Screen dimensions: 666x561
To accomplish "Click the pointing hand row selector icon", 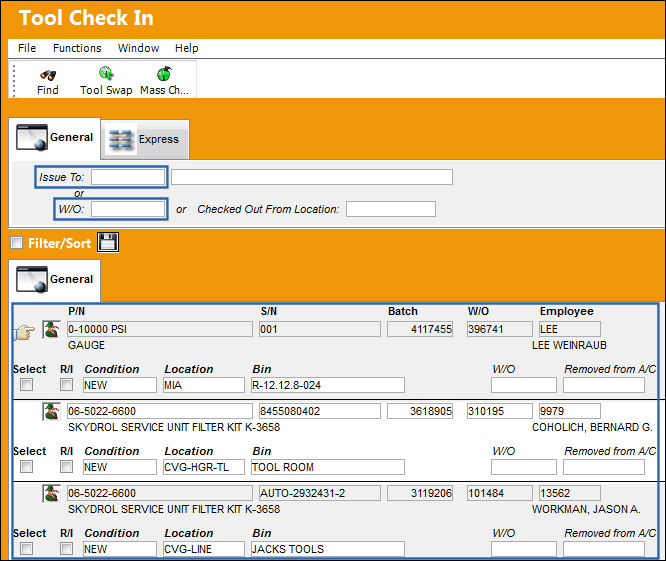I will click(25, 332).
